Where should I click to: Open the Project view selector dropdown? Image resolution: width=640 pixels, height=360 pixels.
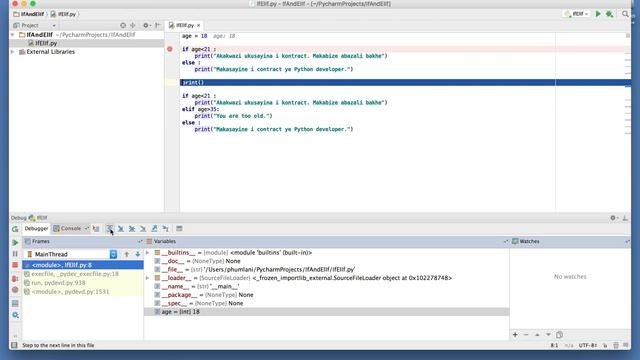tap(34, 25)
